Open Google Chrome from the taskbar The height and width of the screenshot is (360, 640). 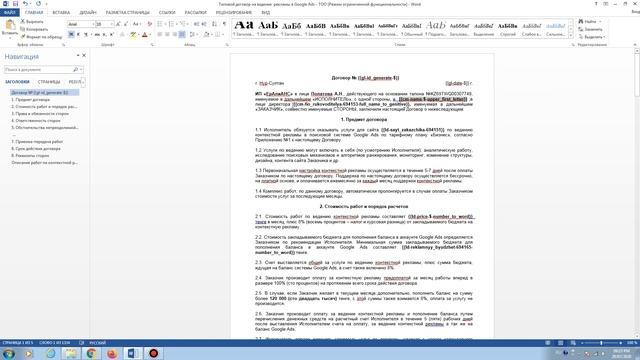91,353
